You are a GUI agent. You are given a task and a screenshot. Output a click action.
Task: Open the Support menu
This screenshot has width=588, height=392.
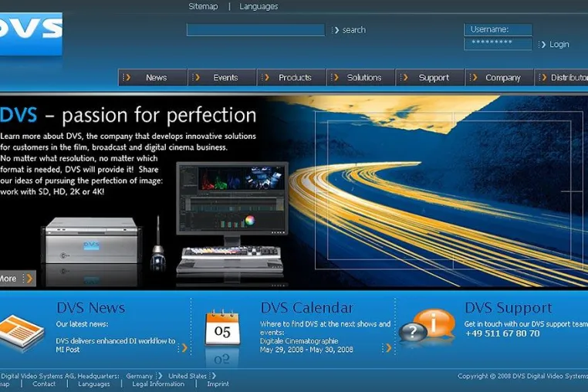pos(430,78)
